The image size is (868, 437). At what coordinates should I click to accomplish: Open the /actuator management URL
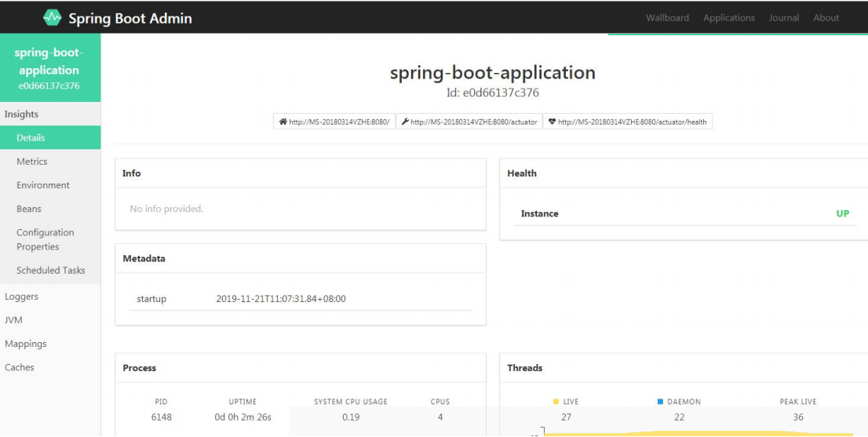coord(469,122)
